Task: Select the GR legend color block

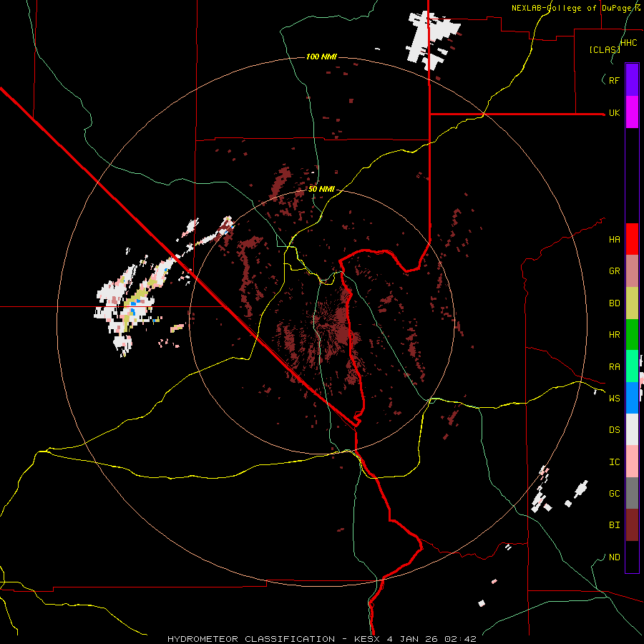Action: (632, 271)
